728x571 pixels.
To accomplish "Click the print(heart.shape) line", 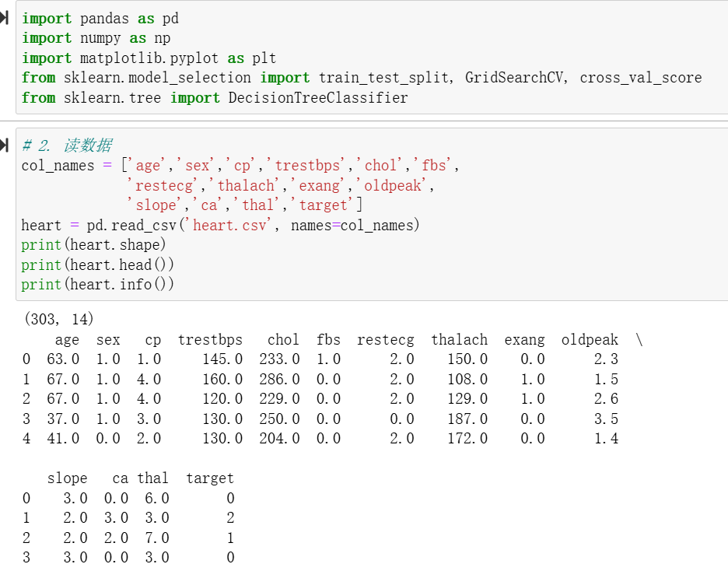I will pyautogui.click(x=93, y=245).
